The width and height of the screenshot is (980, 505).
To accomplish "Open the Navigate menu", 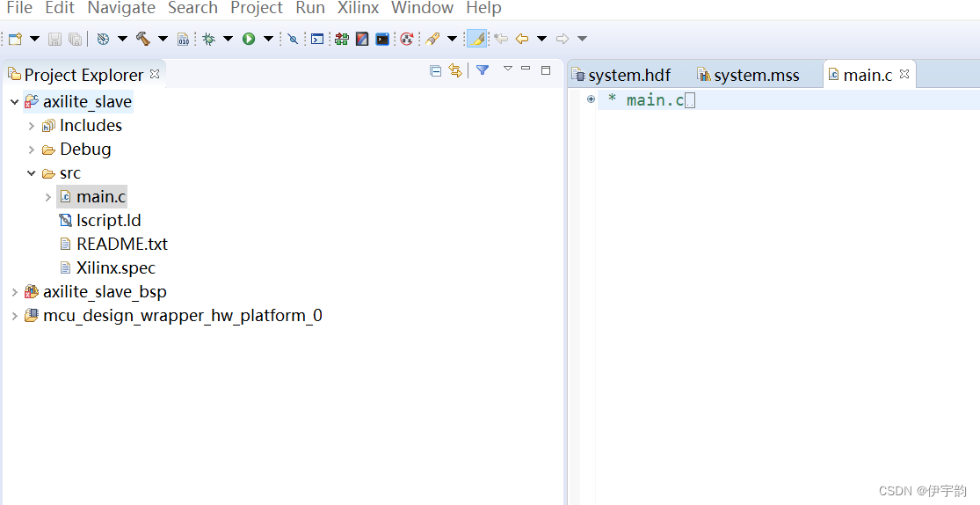I will pyautogui.click(x=121, y=8).
